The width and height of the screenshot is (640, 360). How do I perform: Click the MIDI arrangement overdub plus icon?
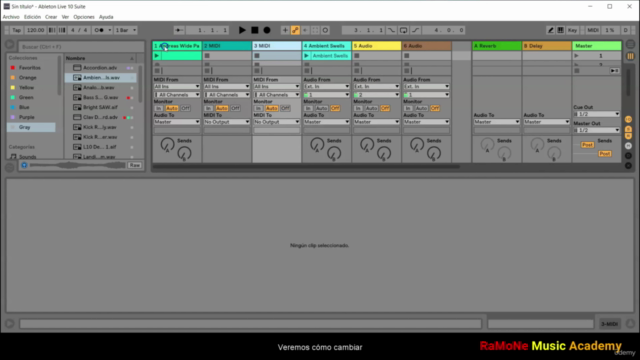click(285, 30)
